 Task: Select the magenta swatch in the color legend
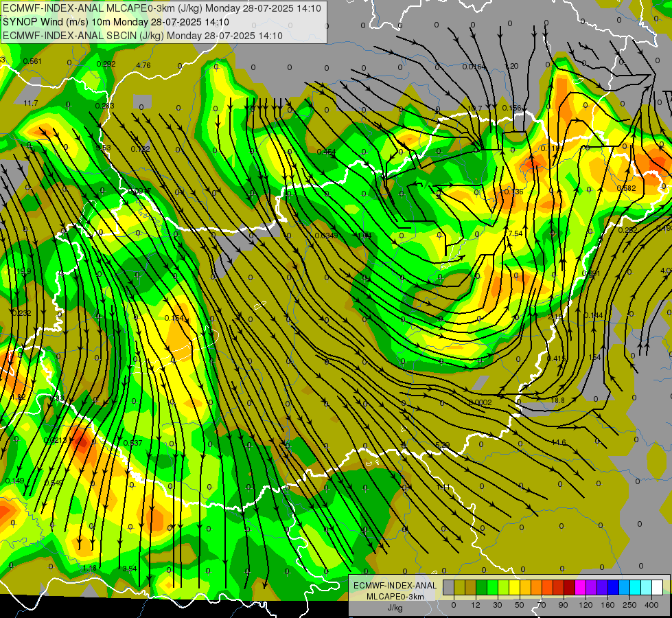pyautogui.click(x=581, y=587)
